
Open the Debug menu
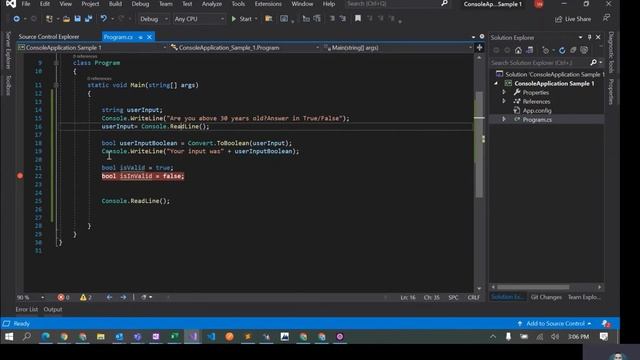[x=140, y=4]
